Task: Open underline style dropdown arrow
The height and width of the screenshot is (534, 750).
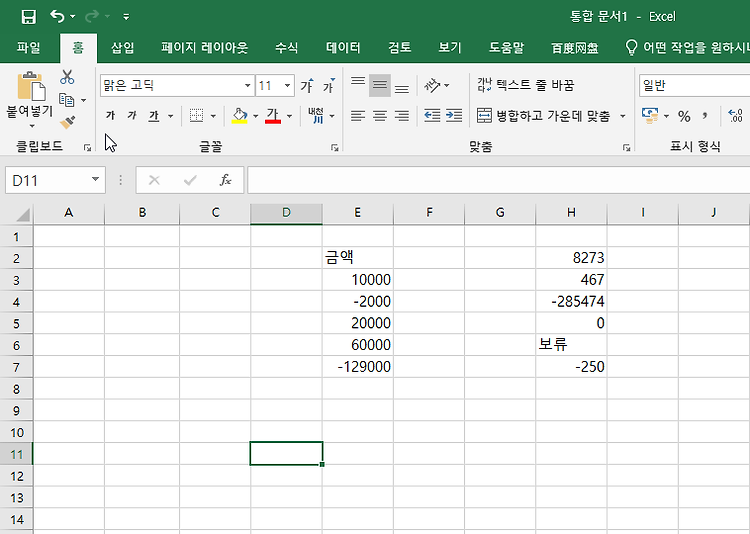Action: tap(170, 116)
